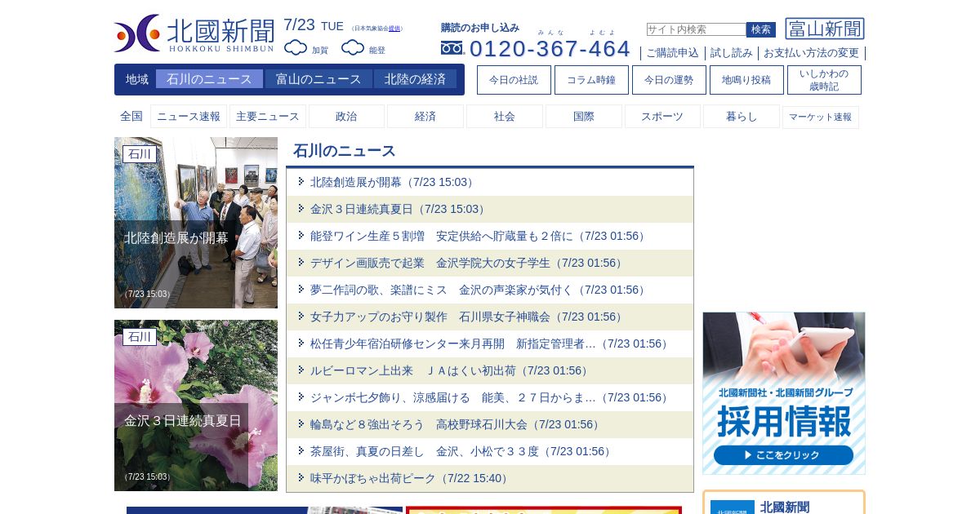Focus the サイト内検索 search field

[x=696, y=29]
